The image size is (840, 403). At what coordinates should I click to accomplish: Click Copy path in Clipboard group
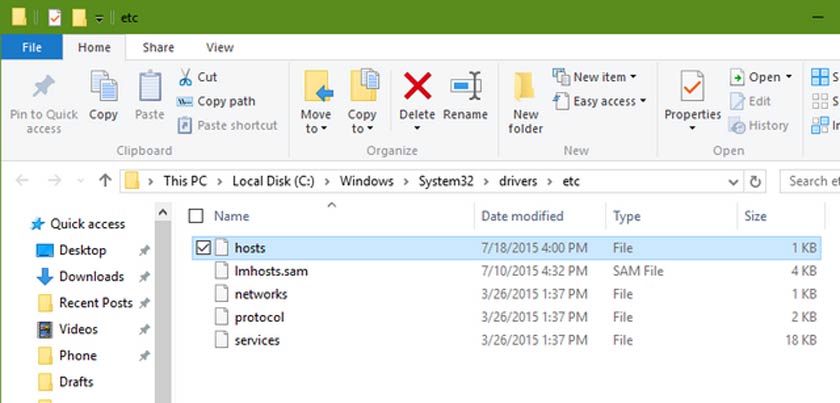pos(216,101)
